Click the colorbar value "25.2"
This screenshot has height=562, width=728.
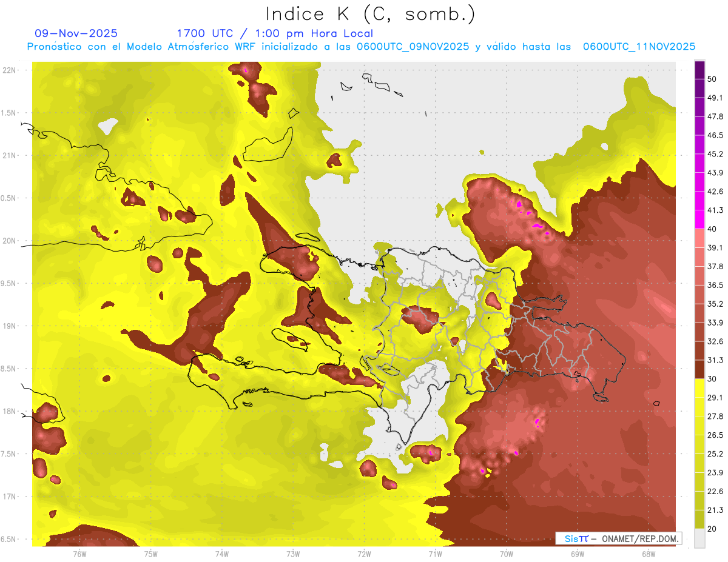click(x=715, y=454)
